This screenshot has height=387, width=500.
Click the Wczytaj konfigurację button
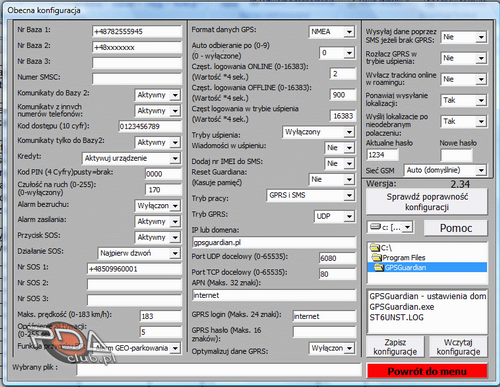coord(458,347)
